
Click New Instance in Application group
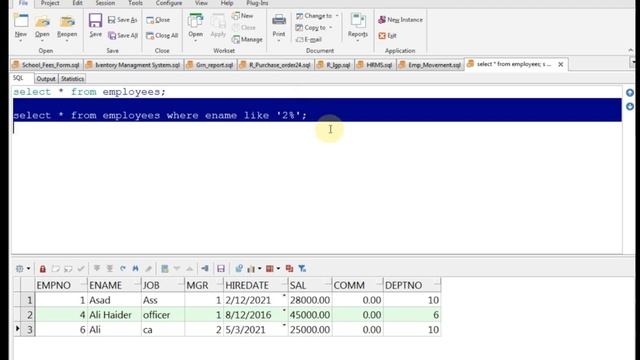(x=400, y=20)
